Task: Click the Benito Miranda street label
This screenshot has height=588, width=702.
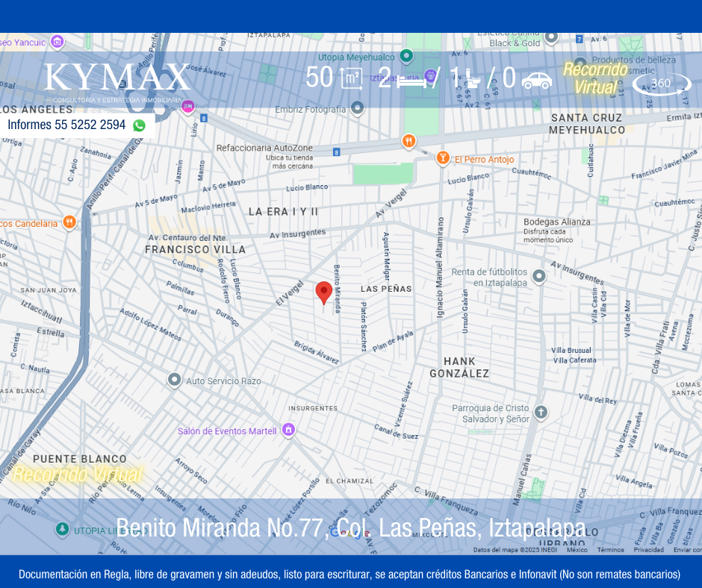Action: point(337,289)
